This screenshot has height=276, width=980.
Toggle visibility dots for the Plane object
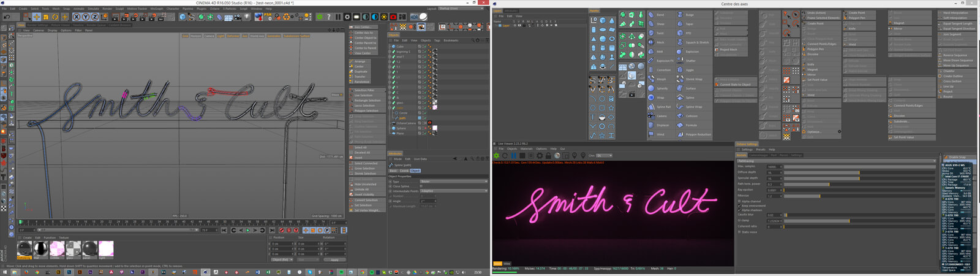[423, 133]
